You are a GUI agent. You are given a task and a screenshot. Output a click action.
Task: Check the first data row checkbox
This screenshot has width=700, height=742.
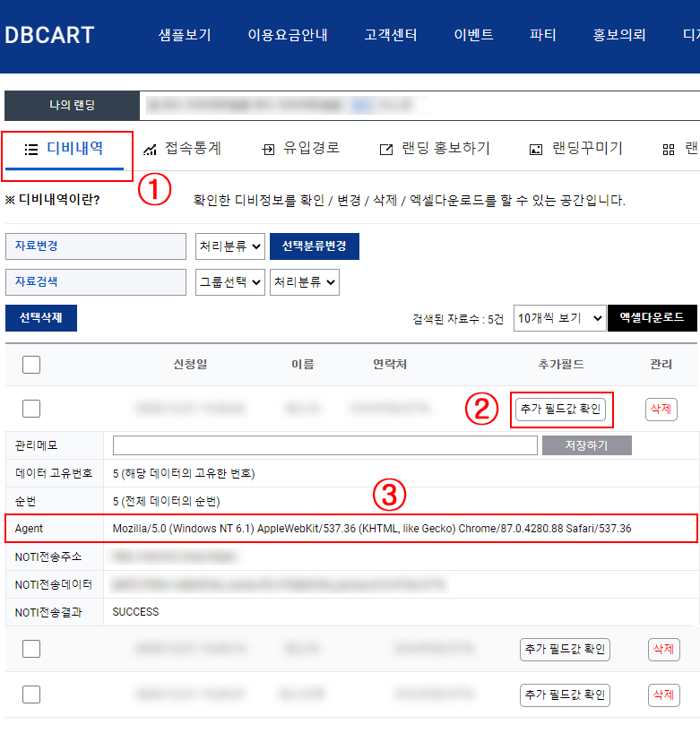click(x=31, y=409)
